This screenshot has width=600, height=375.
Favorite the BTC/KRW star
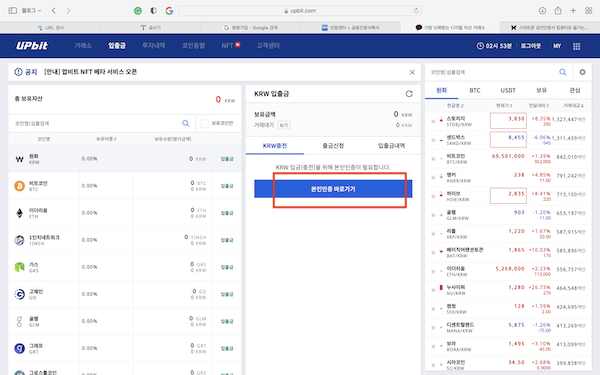(433, 159)
